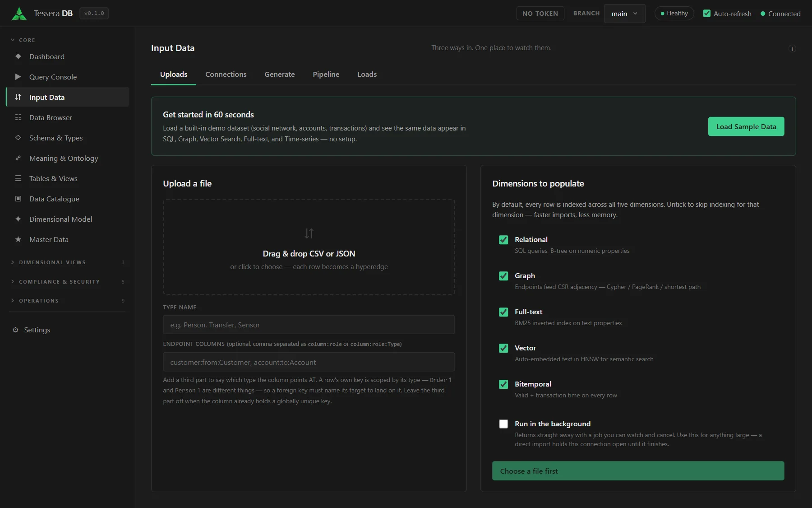Click the Tables & Views hamburger icon
The height and width of the screenshot is (508, 812).
18,178
